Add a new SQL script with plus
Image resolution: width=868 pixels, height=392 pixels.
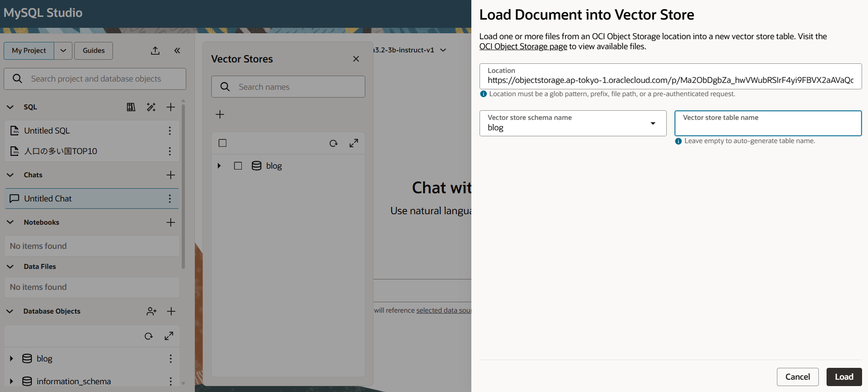pyautogui.click(x=171, y=107)
